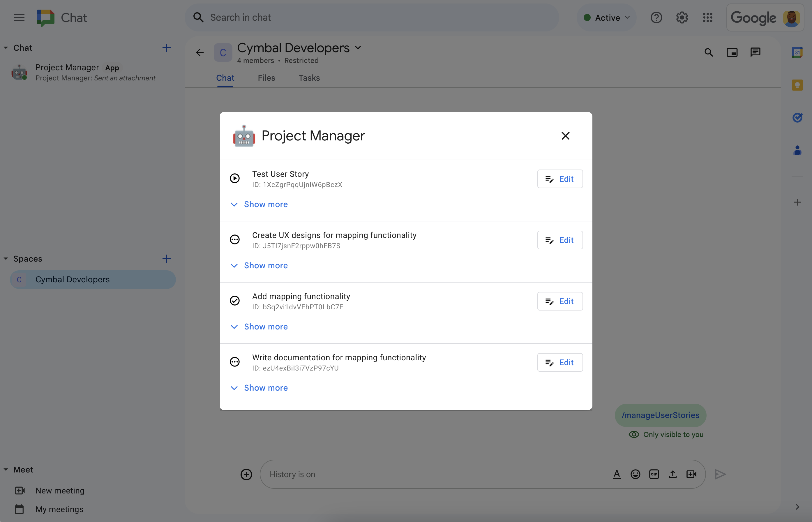Click the add new space plus icon

[166, 259]
